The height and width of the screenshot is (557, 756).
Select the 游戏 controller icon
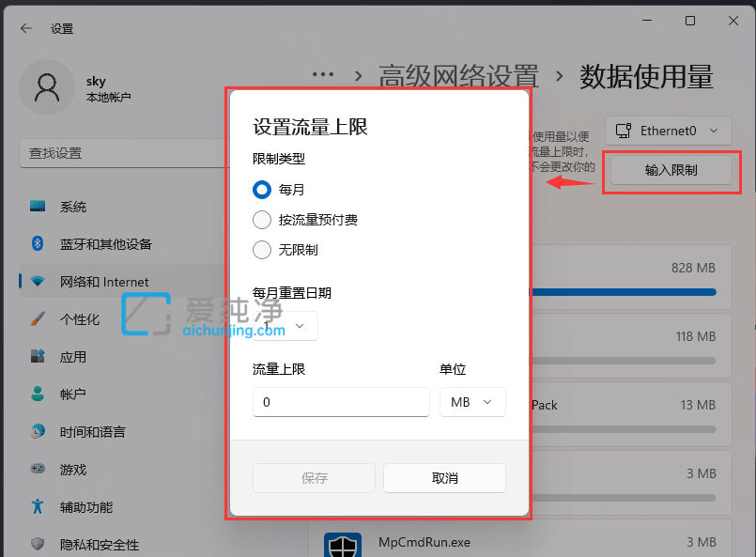click(36, 469)
